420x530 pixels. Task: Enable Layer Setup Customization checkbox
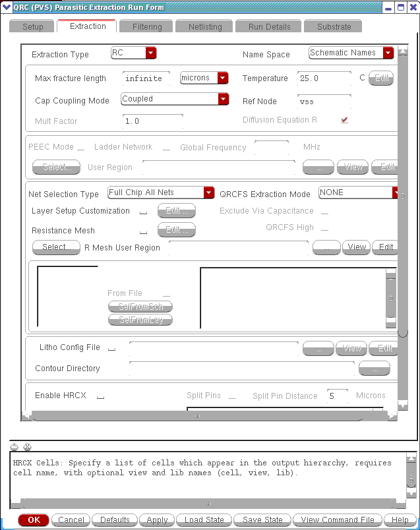143,212
